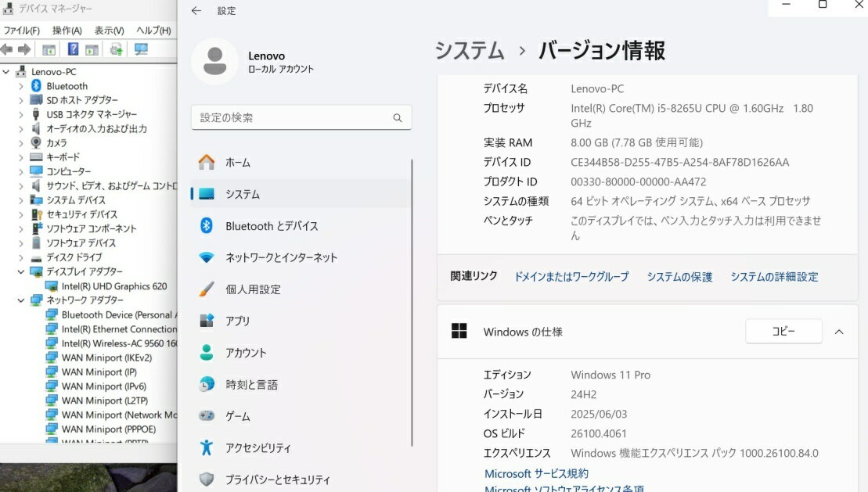This screenshot has width=868, height=492.
Task: Expand the Bluetooth node in Device Manager
Action: (21, 86)
